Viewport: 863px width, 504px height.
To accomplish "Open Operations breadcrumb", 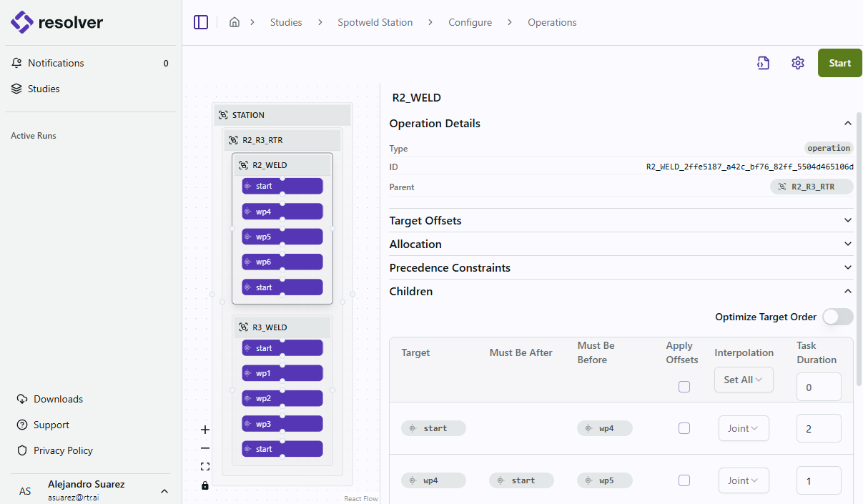I will [552, 22].
